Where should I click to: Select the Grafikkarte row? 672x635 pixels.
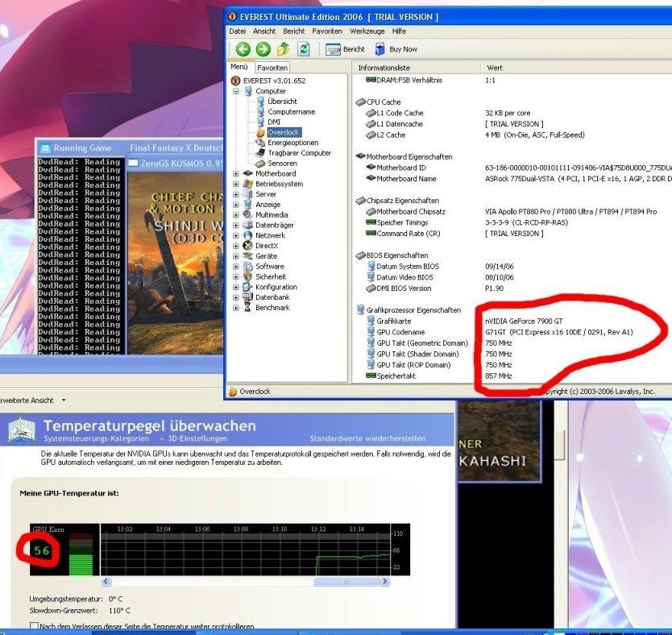512,321
